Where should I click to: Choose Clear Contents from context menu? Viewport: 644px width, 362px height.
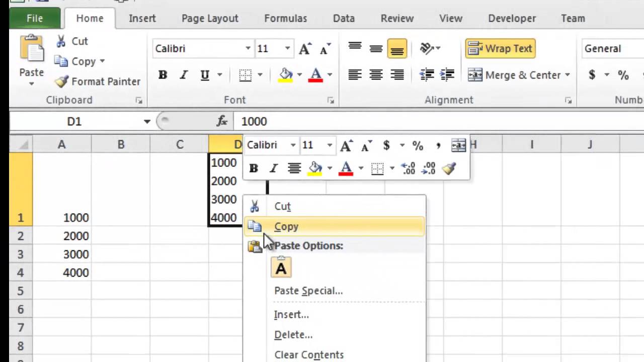pos(335,355)
